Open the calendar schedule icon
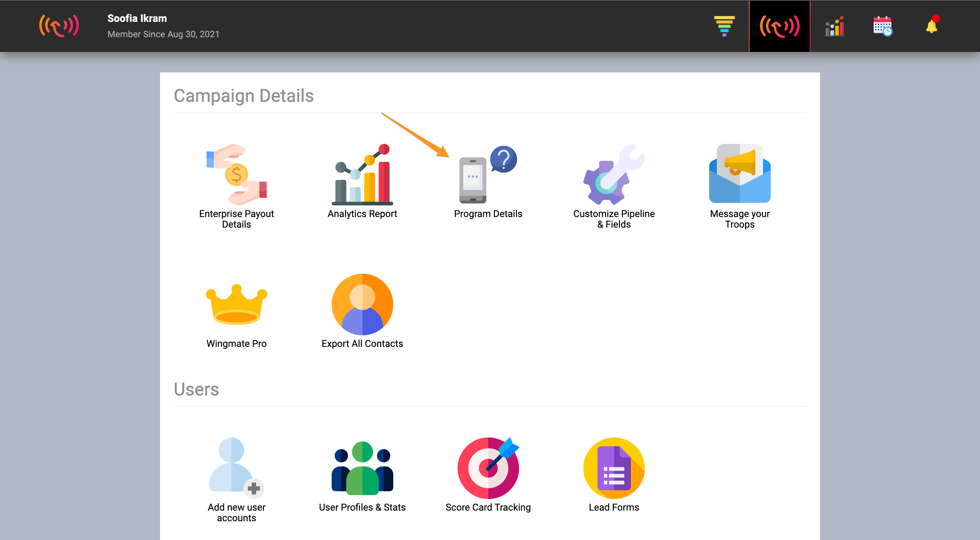The image size is (980, 540). tap(883, 26)
